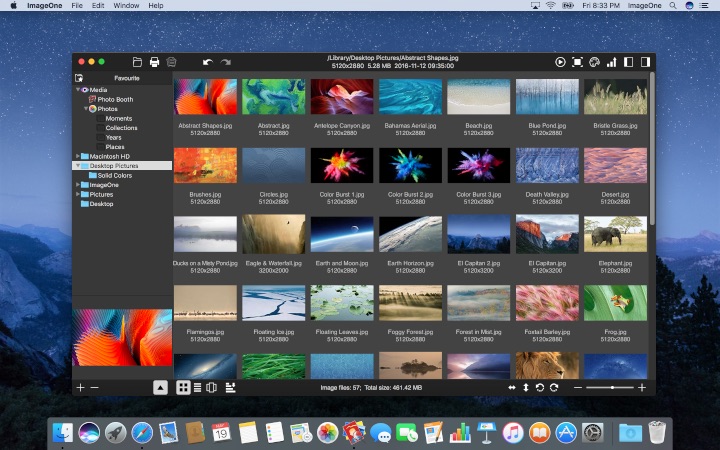Increase thumbnail size plus button
The width and height of the screenshot is (720, 450).
[642, 388]
